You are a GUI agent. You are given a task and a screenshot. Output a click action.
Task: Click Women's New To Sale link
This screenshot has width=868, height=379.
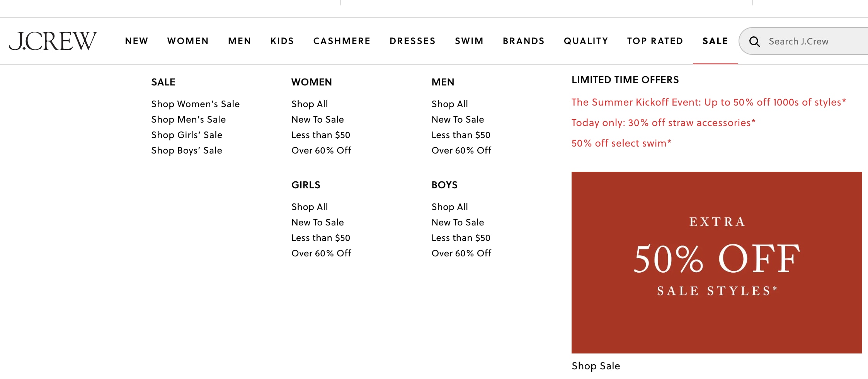point(318,120)
